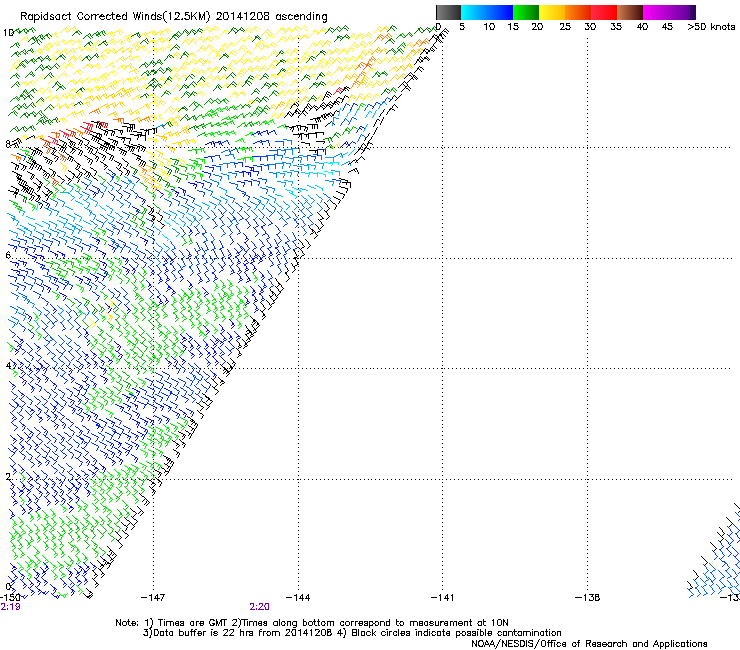Image resolution: width=740 pixels, height=650 pixels.
Task: Click the longitude label -144
Action: tap(298, 598)
